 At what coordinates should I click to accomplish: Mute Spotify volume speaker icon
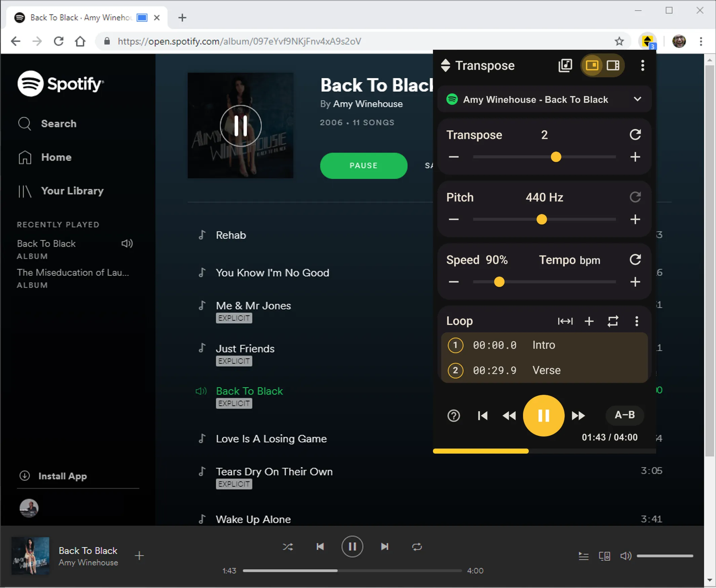pos(626,556)
